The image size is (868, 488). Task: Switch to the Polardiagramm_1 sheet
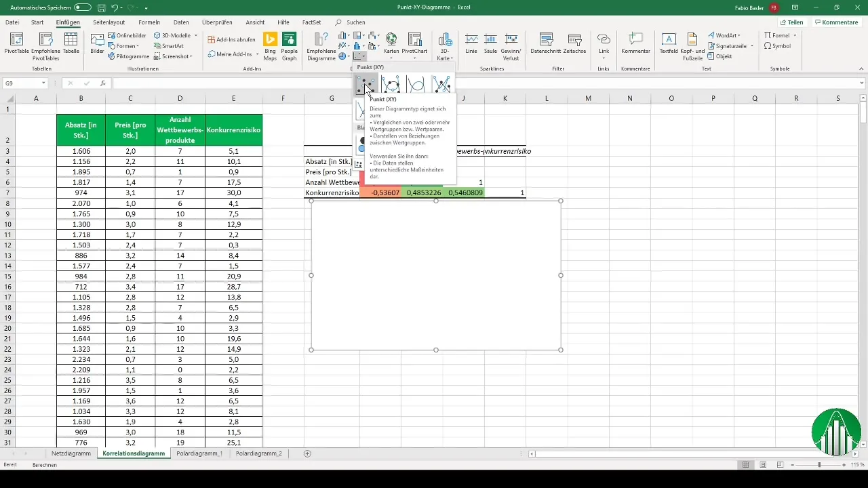tap(199, 453)
